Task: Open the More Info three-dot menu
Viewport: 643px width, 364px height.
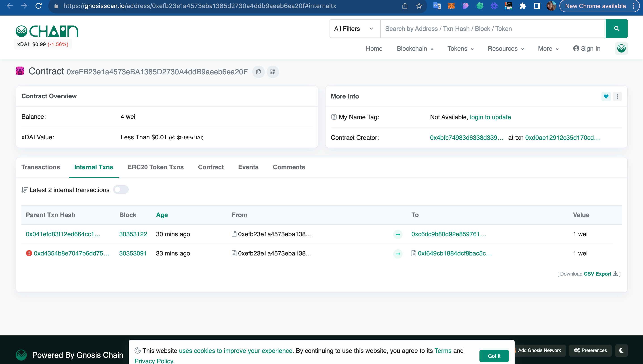Action: pyautogui.click(x=617, y=96)
